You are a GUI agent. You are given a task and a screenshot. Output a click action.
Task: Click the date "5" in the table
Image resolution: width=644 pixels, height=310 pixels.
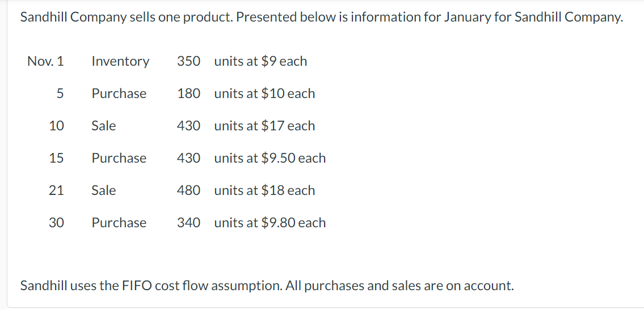(60, 94)
